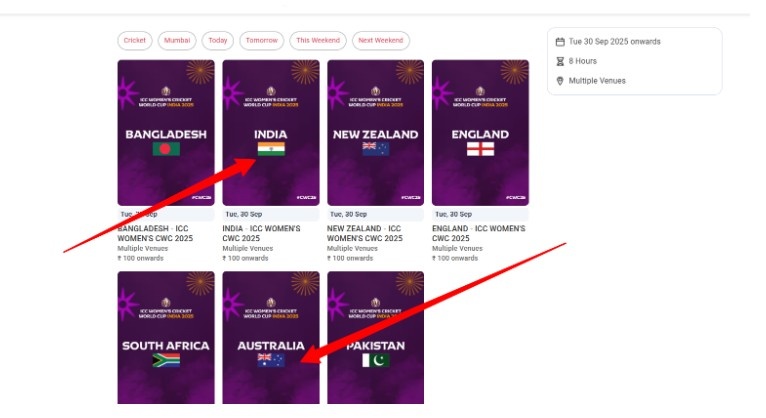Screen dimensions: 766x418
Task: Filter events by Next Weekend
Action: [381, 41]
